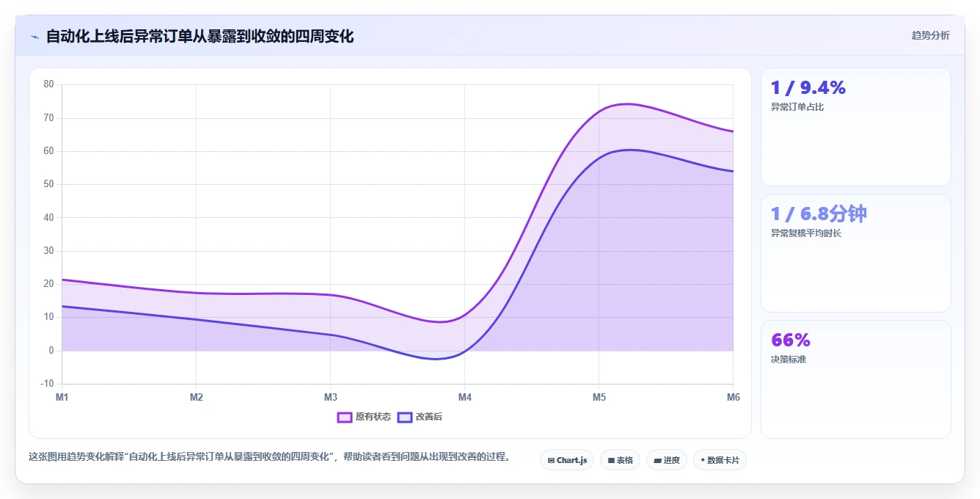Click the 80 y-axis tick label
980x499 pixels.
tap(48, 84)
